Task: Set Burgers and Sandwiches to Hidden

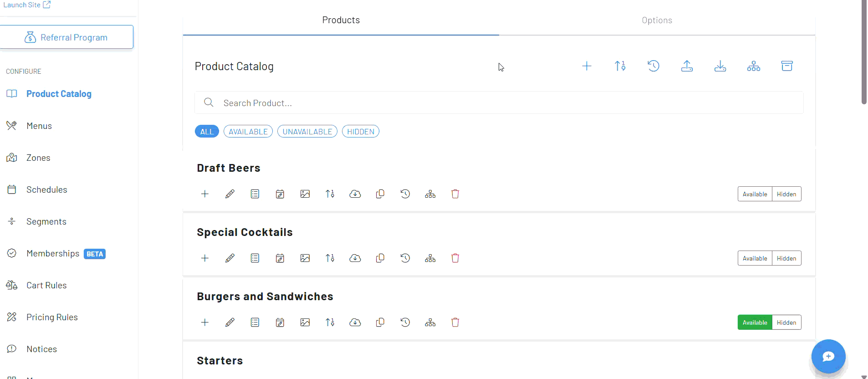Action: point(786,323)
